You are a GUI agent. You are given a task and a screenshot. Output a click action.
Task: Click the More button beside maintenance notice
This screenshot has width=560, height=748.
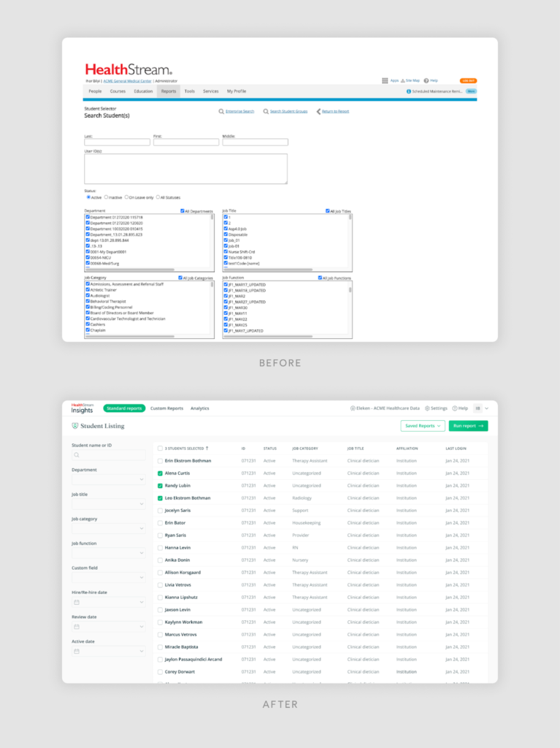471,91
